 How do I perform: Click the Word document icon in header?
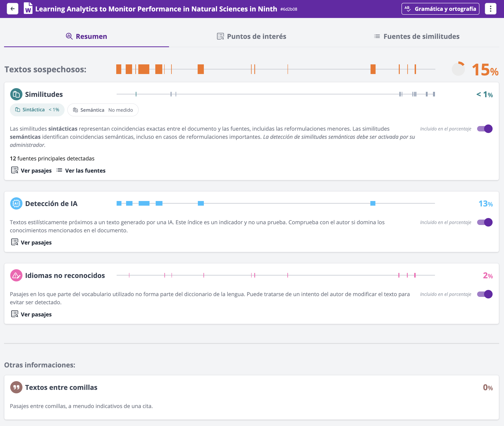[x=28, y=9]
